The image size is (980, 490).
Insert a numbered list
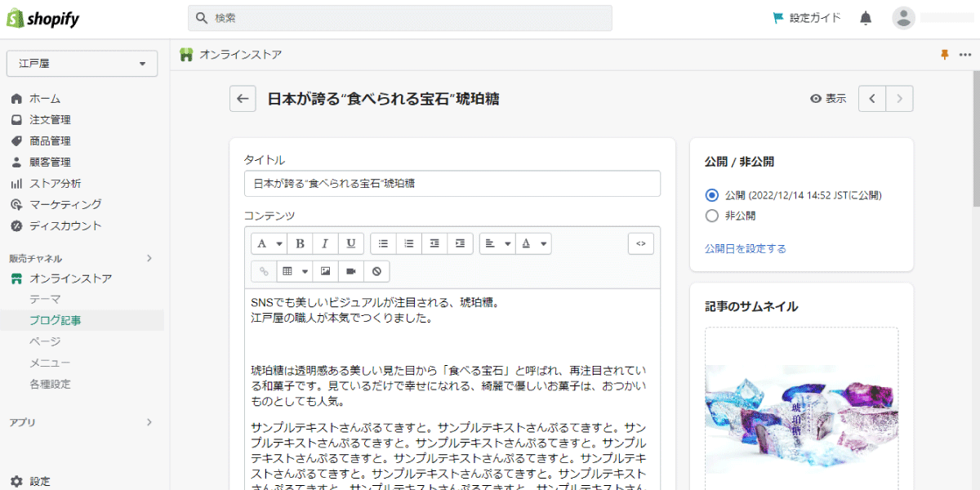[409, 243]
